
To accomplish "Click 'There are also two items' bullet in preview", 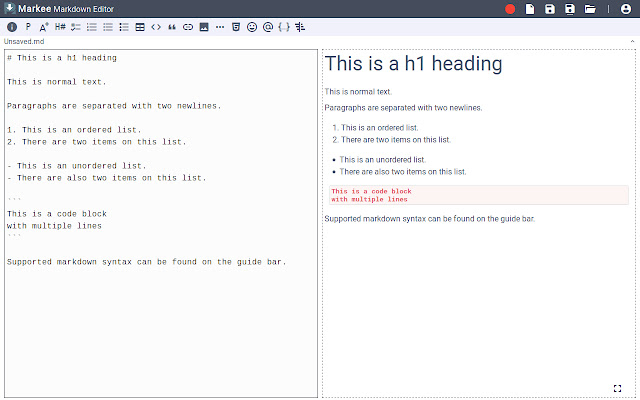I will (x=403, y=171).
